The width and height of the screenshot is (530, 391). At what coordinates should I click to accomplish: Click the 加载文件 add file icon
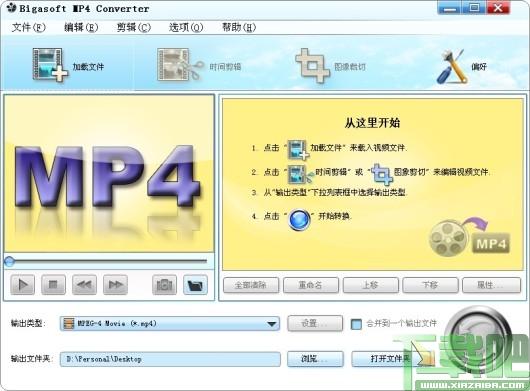[x=50, y=65]
